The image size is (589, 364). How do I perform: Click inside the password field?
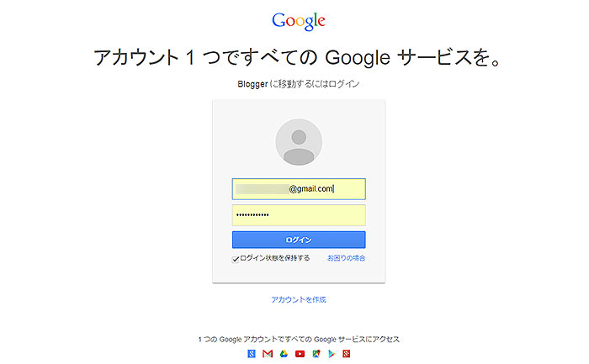pyautogui.click(x=299, y=215)
